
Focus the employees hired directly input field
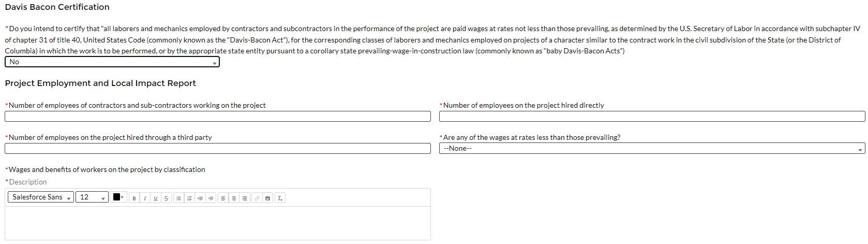[652, 117]
